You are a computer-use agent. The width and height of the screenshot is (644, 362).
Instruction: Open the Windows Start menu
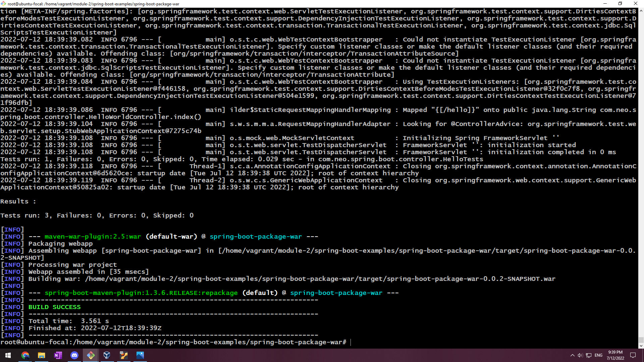click(x=8, y=355)
